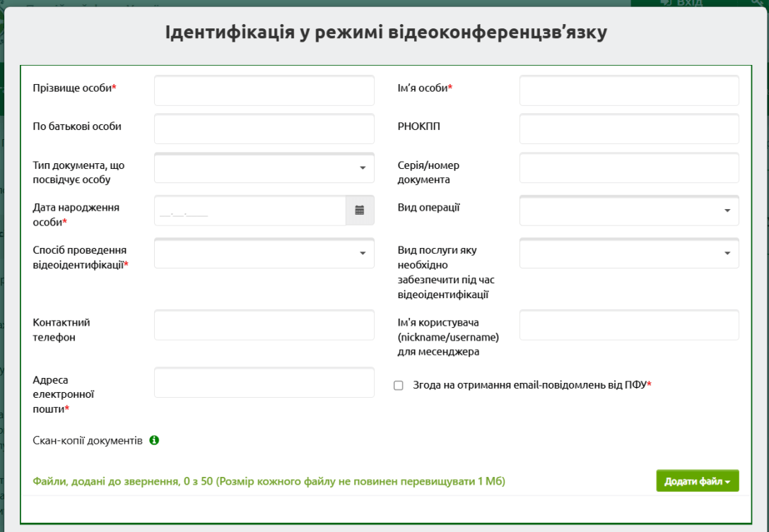Click the Адреса електронної пошти input field
This screenshot has height=532, width=769.
pyautogui.click(x=264, y=382)
